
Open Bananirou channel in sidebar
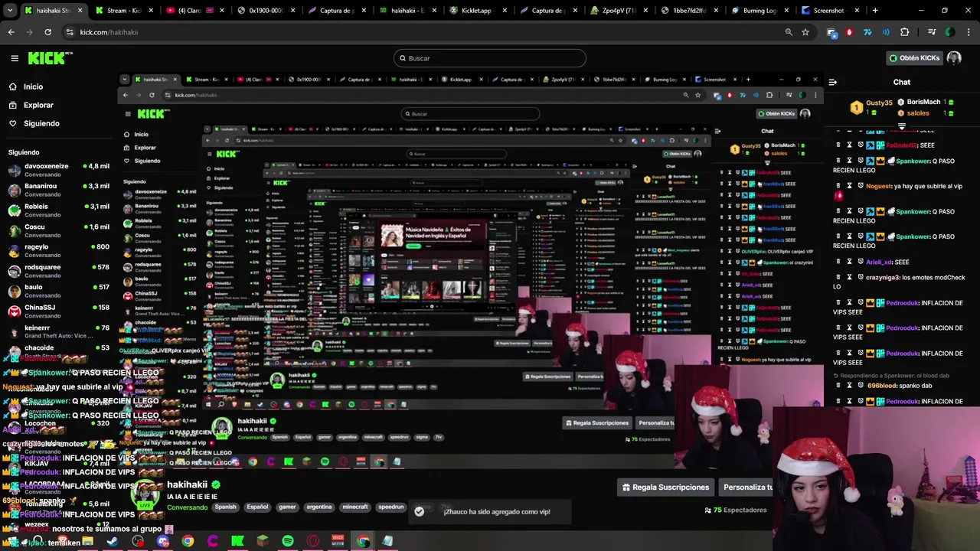(59, 190)
